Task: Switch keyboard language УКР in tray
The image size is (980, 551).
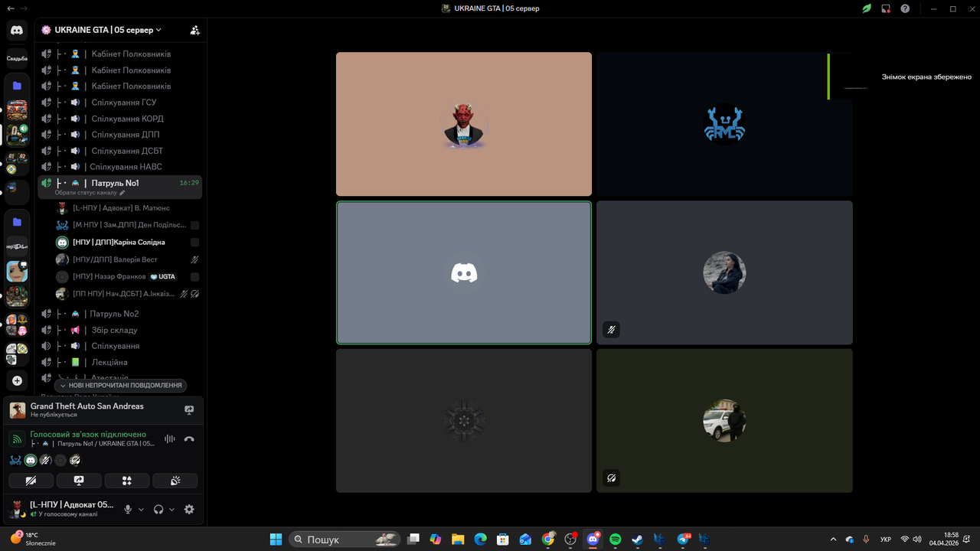Action: 885,540
